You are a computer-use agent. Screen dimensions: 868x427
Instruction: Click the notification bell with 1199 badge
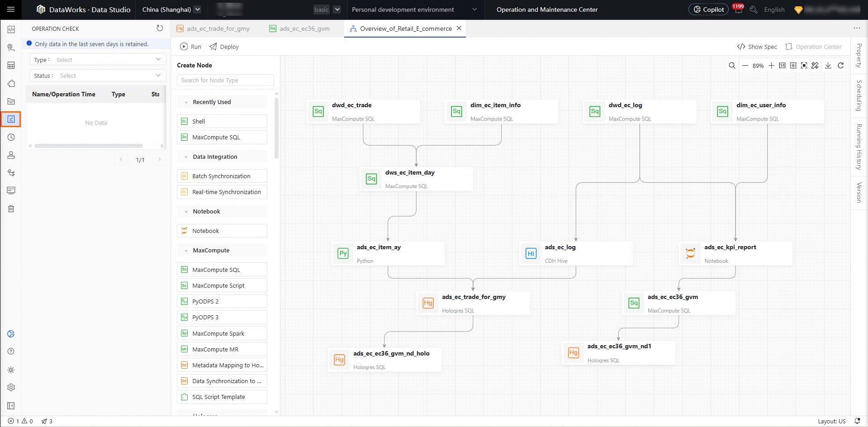[x=738, y=9]
